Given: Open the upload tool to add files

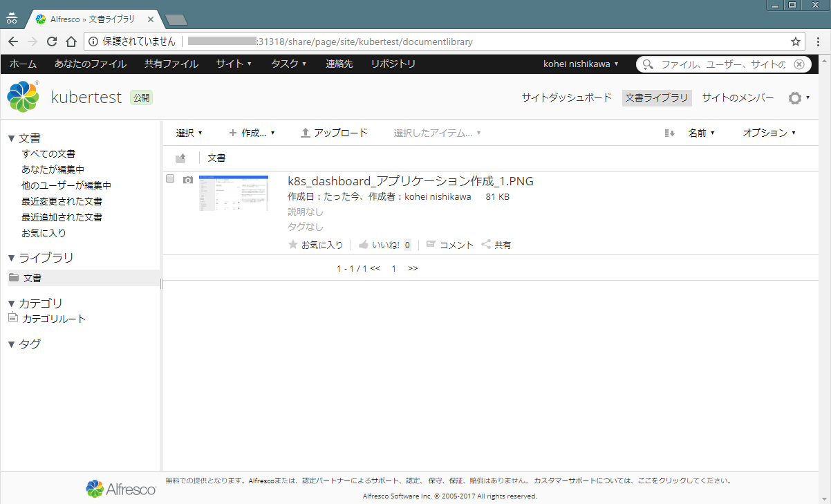Looking at the screenshot, I should pyautogui.click(x=334, y=133).
